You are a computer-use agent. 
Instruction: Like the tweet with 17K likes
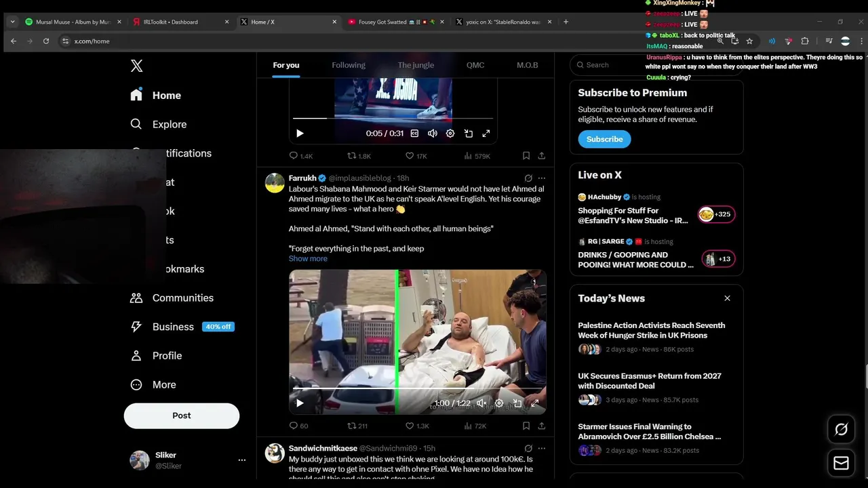pos(416,156)
